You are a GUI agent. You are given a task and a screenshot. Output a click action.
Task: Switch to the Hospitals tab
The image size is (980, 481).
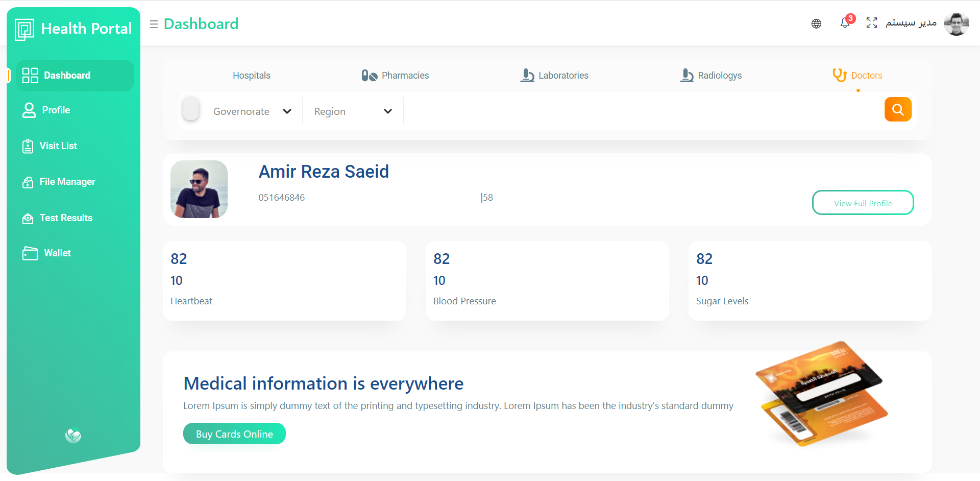252,76
